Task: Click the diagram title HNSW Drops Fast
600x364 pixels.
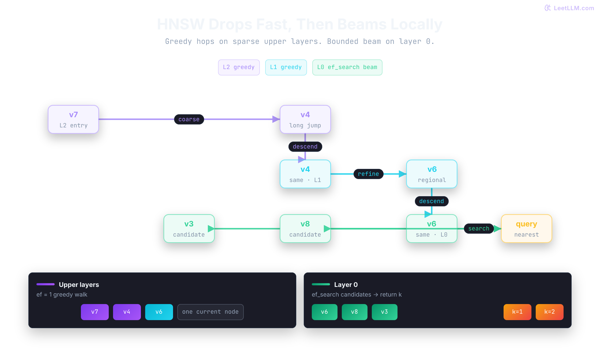Action: tap(300, 24)
